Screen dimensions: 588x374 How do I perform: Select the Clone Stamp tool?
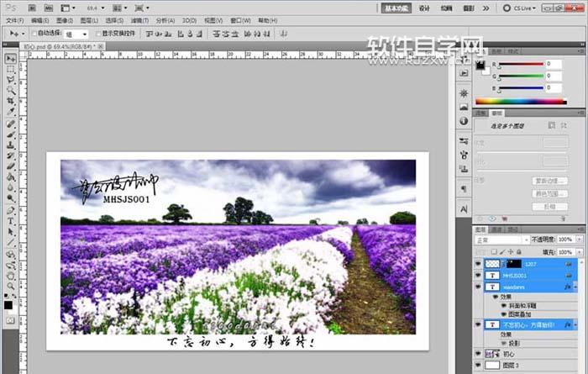point(10,145)
